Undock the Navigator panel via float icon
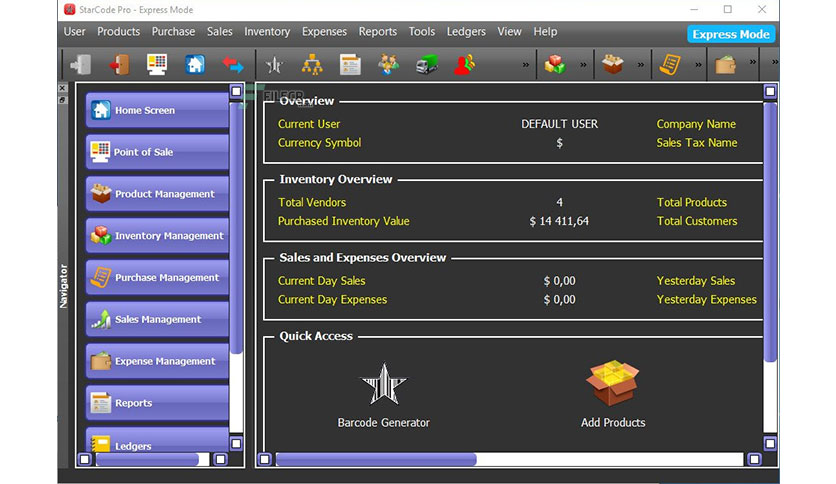836x484 pixels. (x=62, y=100)
